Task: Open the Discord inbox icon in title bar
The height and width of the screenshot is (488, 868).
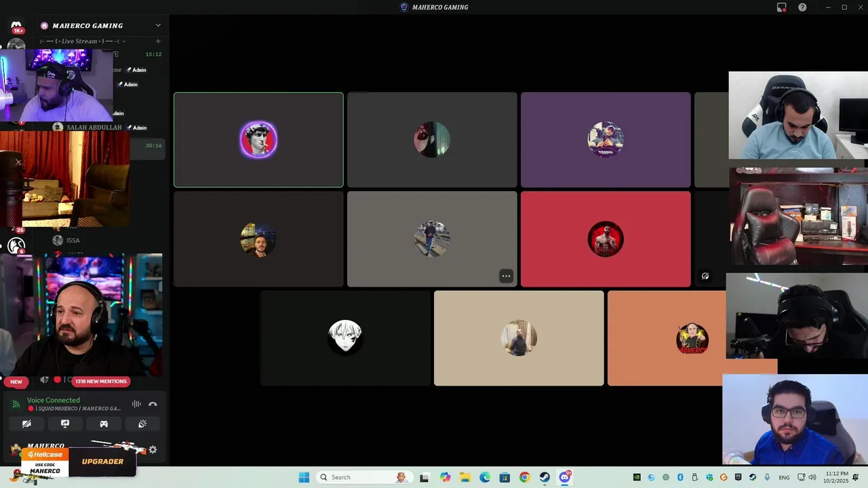Action: [x=782, y=7]
